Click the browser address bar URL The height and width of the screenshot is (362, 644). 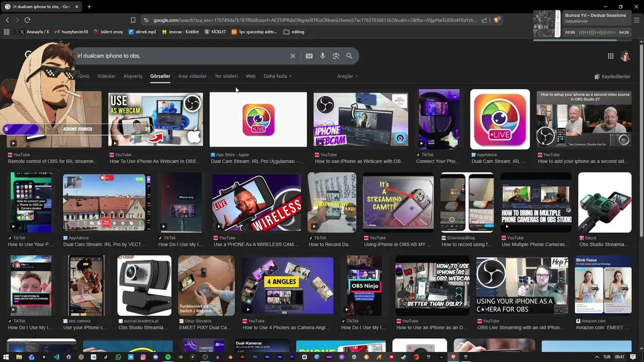[314, 20]
